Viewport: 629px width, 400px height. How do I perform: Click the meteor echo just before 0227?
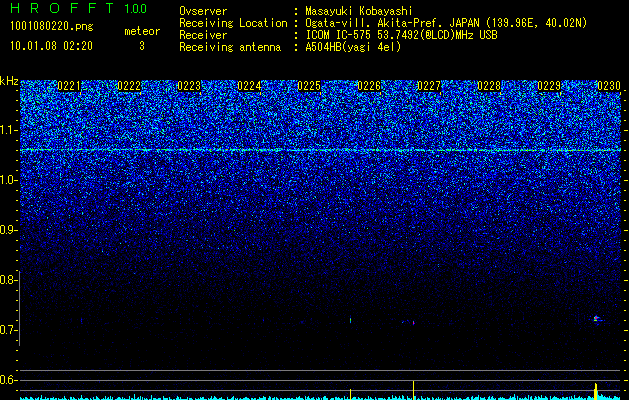pyautogui.click(x=412, y=322)
